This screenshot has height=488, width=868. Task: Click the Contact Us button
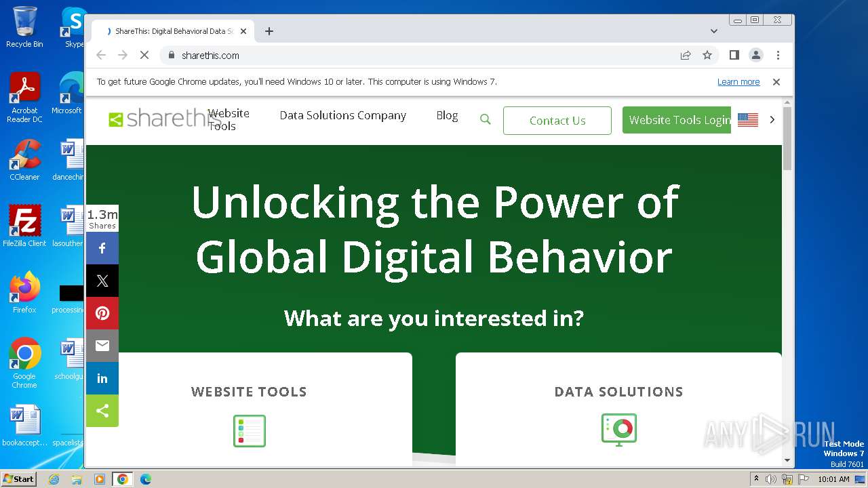pyautogui.click(x=557, y=121)
